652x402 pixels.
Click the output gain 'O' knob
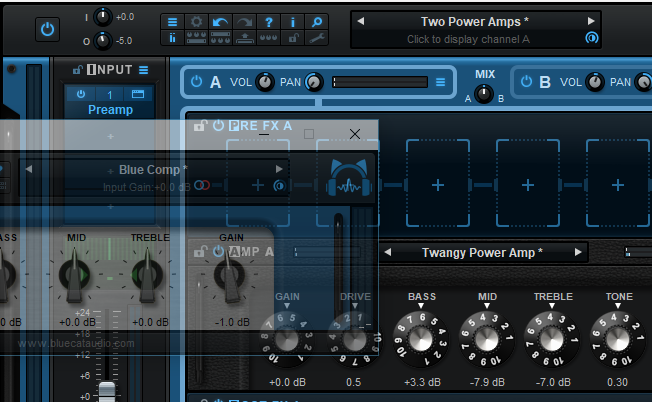tap(102, 41)
